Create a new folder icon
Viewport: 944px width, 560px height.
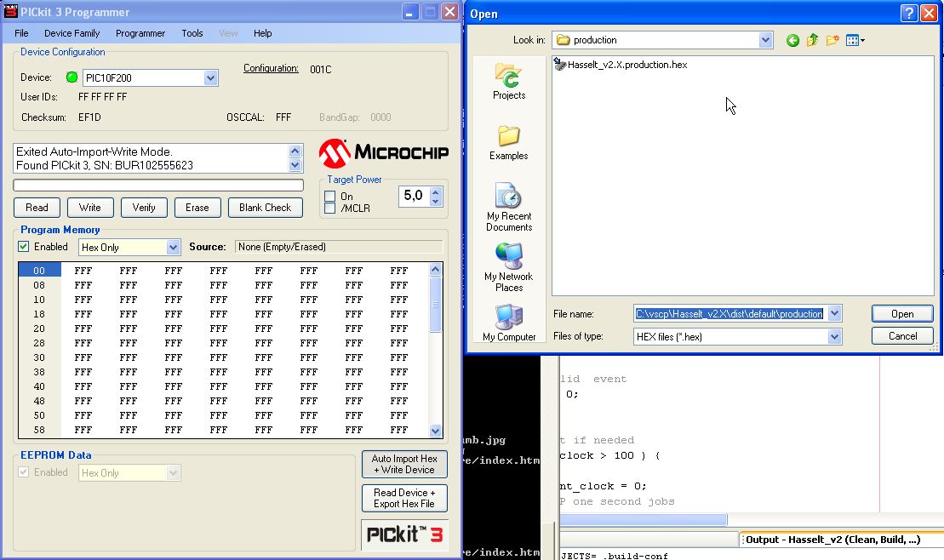click(x=832, y=40)
